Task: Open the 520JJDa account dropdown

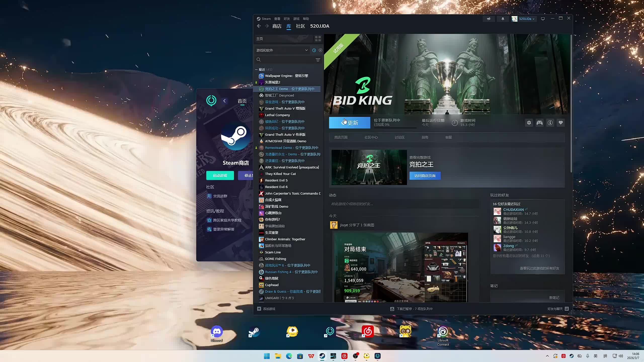Action: coord(526,19)
